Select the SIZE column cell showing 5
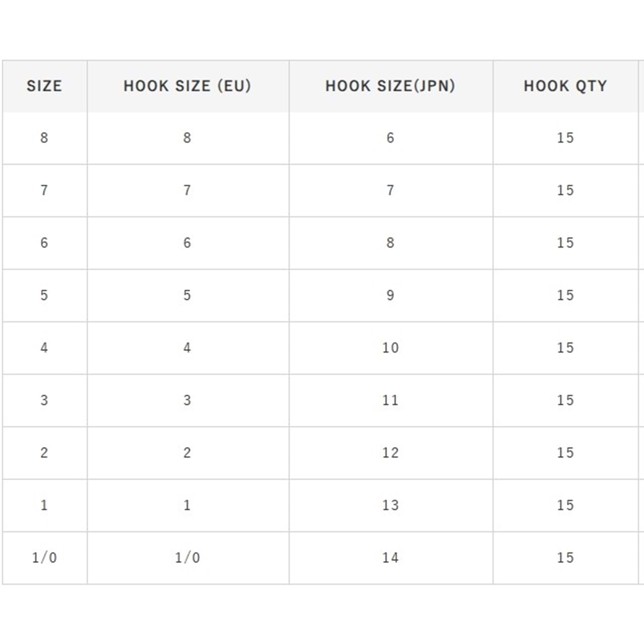Screen dimensions: 644x644 [44, 295]
